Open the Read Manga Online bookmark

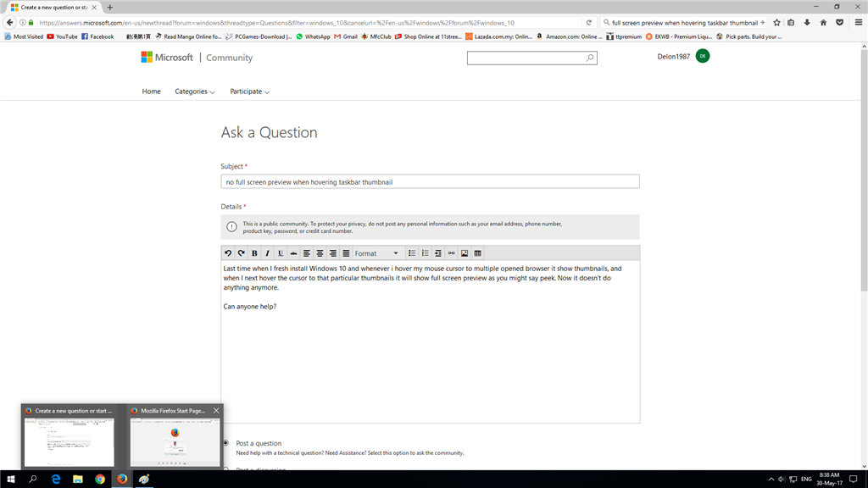pyautogui.click(x=188, y=36)
